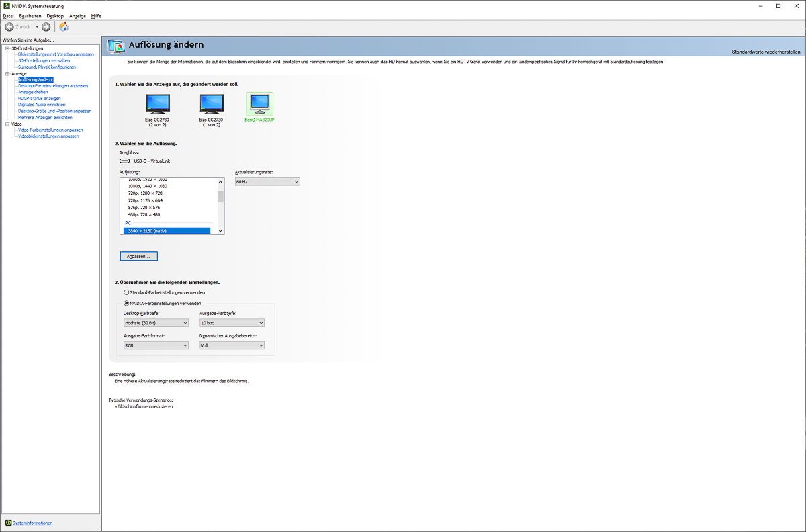Click the Zurück back arrow icon
This screenshot has width=806, height=532.
click(x=9, y=27)
